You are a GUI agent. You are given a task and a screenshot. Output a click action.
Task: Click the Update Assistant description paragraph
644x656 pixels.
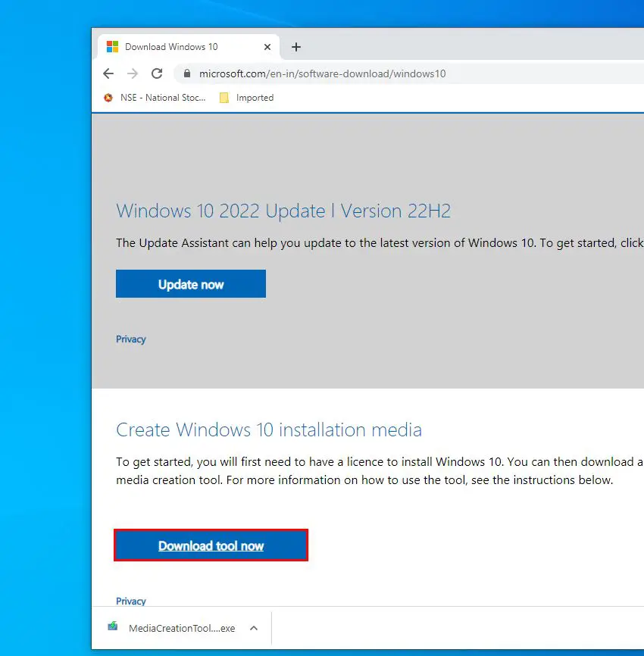pos(379,243)
